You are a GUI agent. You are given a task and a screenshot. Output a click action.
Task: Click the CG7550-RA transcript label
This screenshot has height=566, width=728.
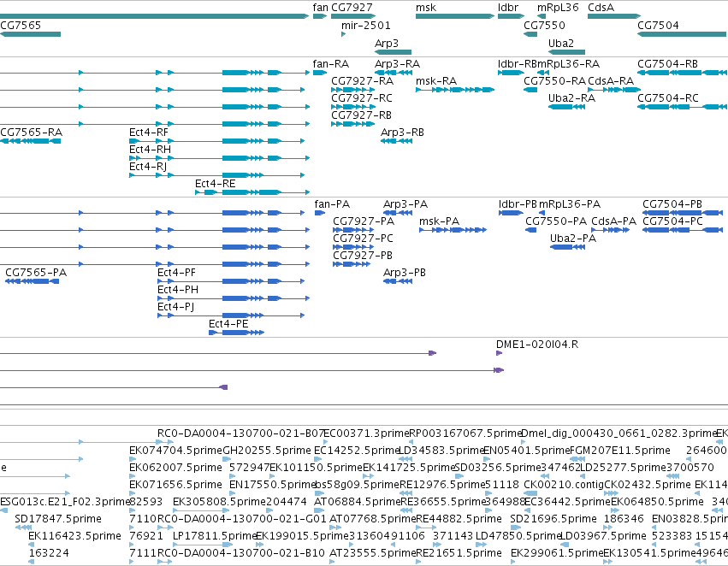pos(555,81)
